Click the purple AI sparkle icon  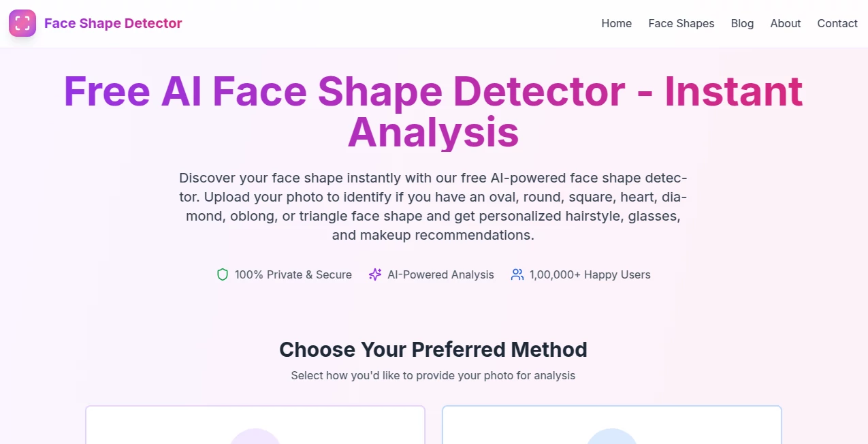[x=375, y=274]
